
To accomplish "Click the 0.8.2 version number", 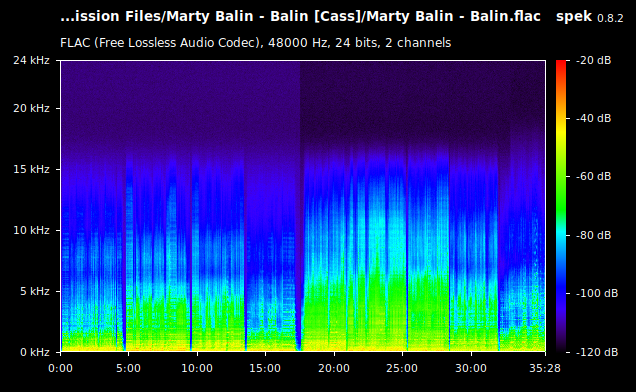I will click(610, 18).
